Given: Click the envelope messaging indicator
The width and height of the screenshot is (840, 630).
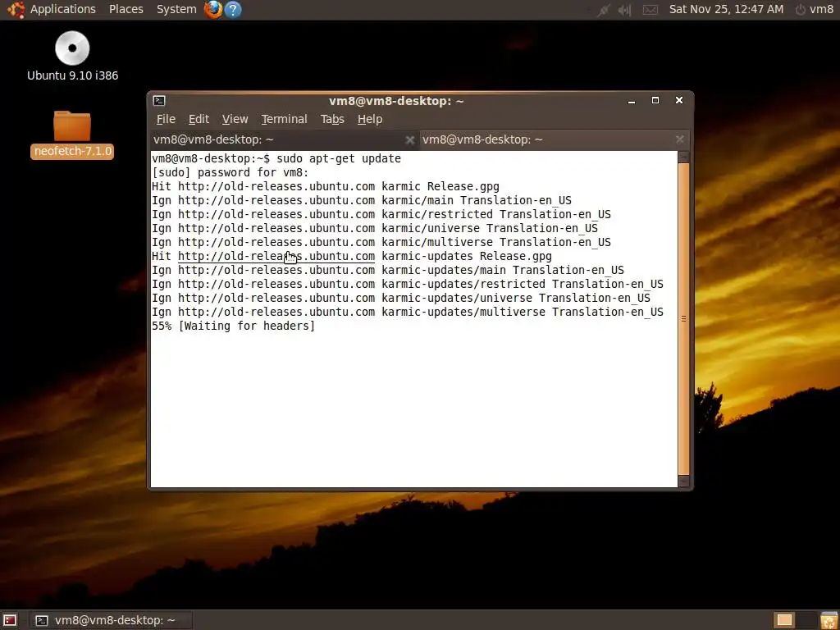Looking at the screenshot, I should click(650, 10).
